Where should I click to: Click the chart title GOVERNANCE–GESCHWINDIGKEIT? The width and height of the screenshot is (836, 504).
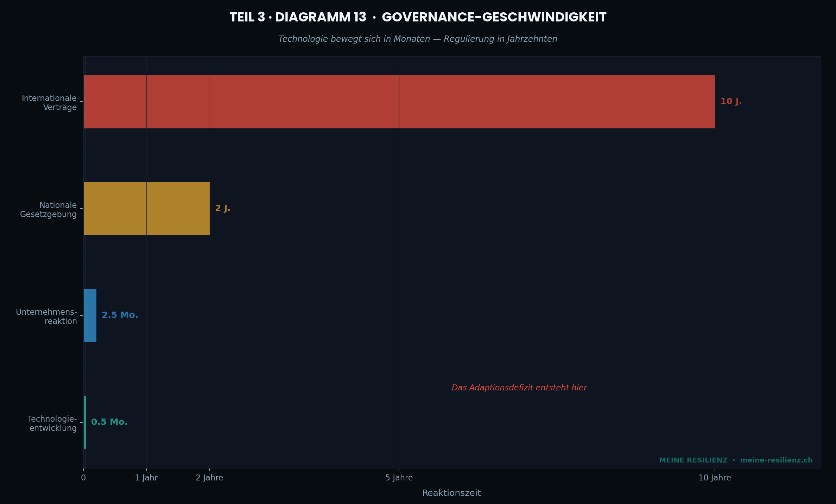tap(418, 16)
